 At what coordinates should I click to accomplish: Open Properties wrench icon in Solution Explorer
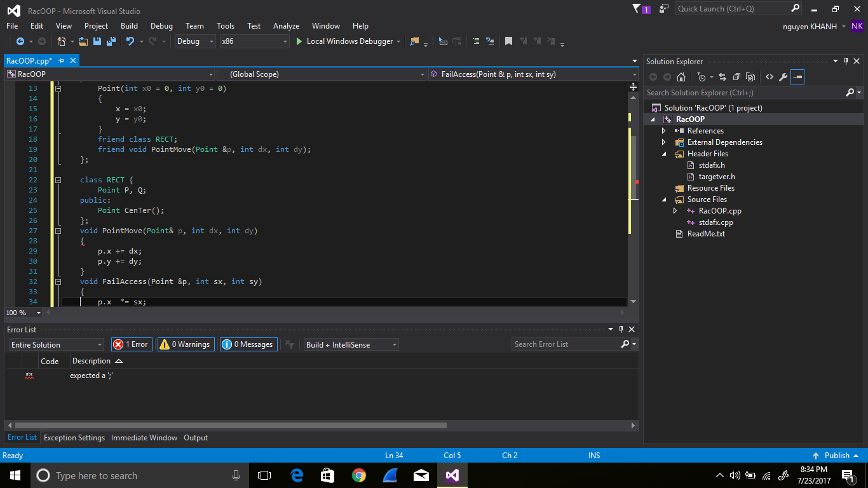(x=783, y=77)
